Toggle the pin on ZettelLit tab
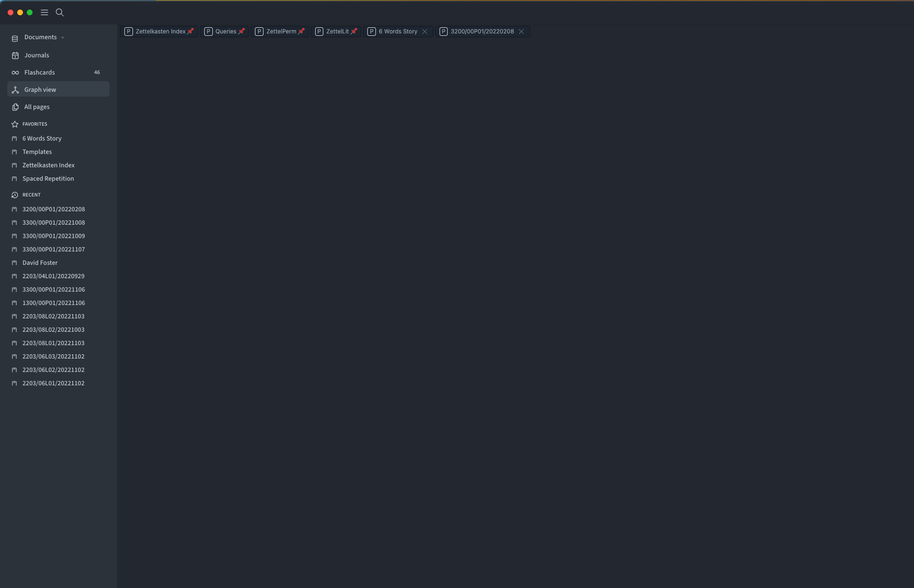 (354, 32)
